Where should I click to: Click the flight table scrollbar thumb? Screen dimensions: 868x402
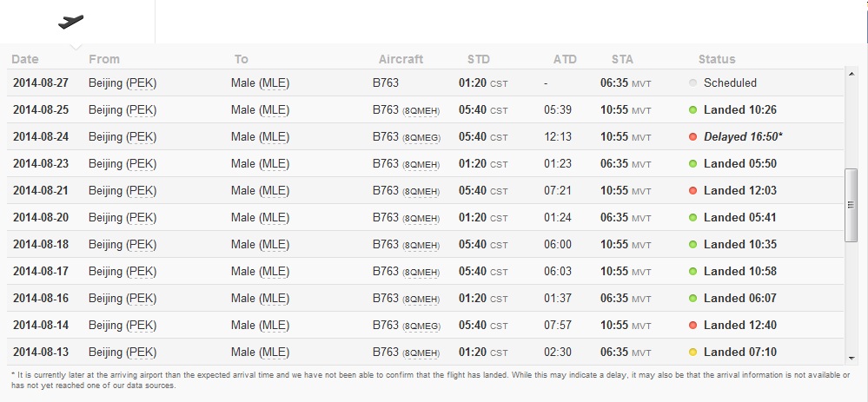(851, 204)
